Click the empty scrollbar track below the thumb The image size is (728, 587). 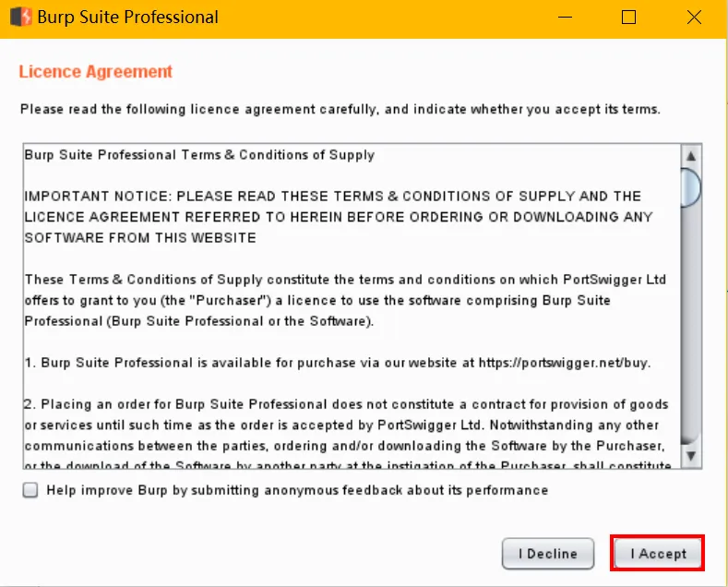pos(691,325)
